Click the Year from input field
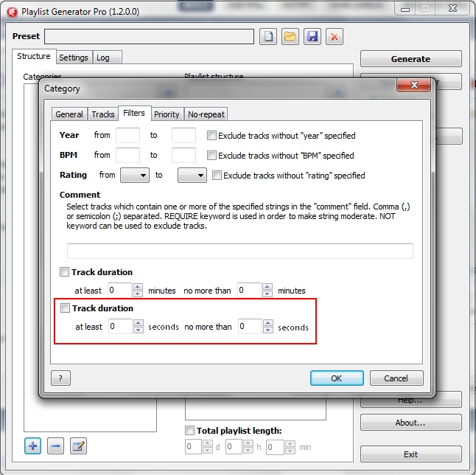 coord(127,135)
